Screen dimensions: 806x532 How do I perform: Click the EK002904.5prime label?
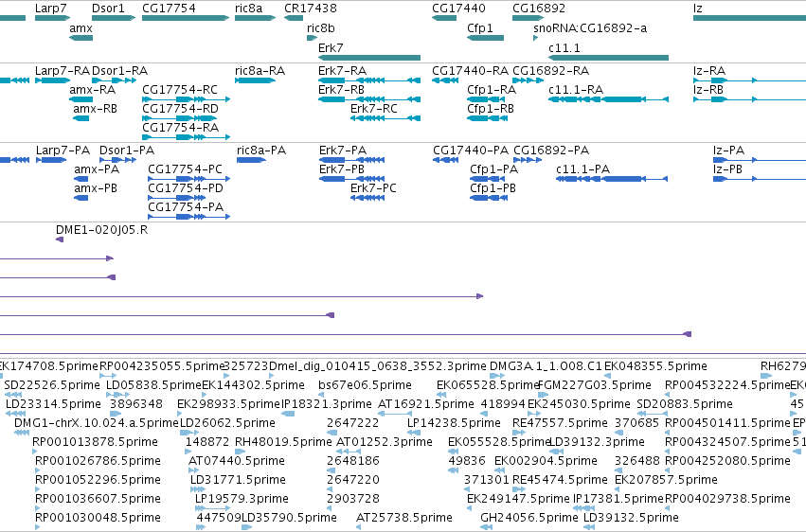[546, 461]
